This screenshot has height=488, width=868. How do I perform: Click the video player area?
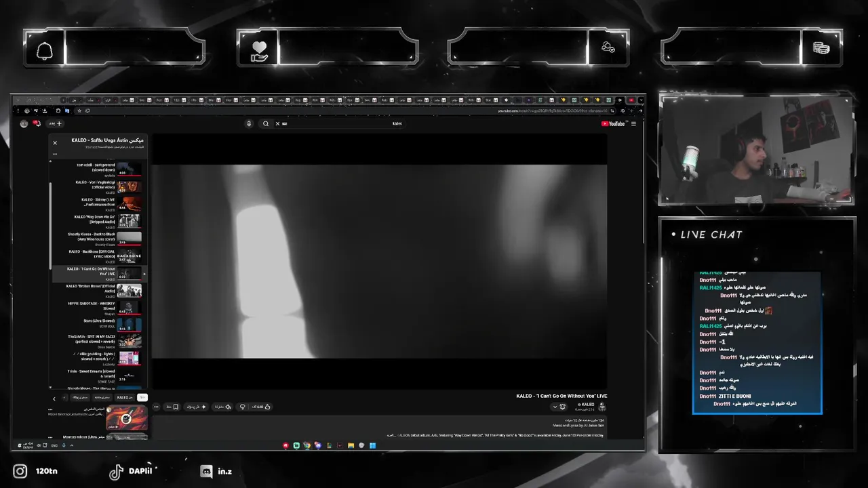coord(379,261)
